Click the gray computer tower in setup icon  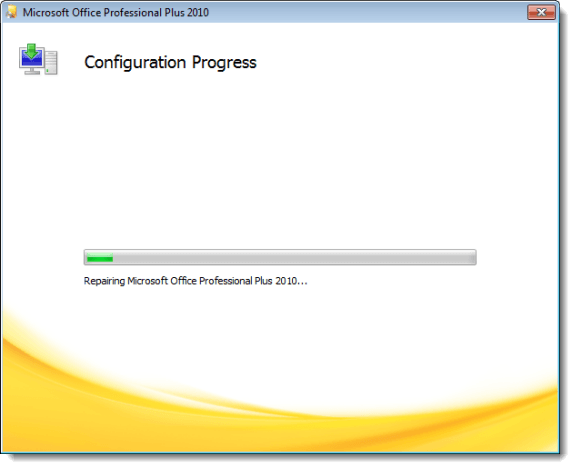[x=51, y=62]
